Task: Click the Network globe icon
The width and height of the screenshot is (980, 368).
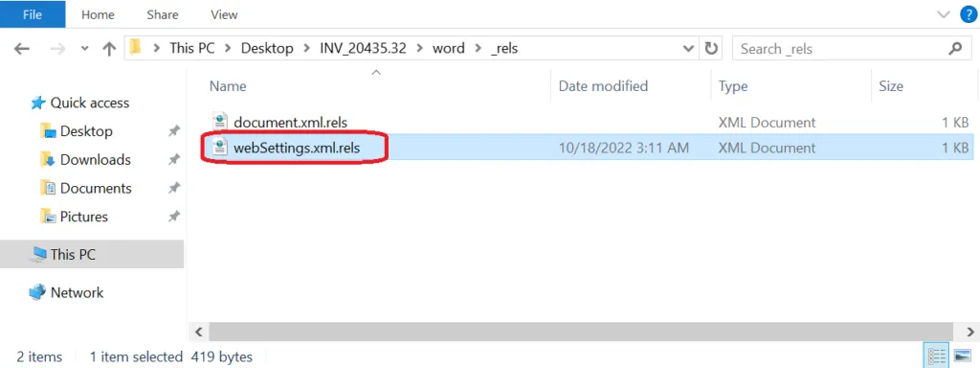Action: tap(37, 291)
